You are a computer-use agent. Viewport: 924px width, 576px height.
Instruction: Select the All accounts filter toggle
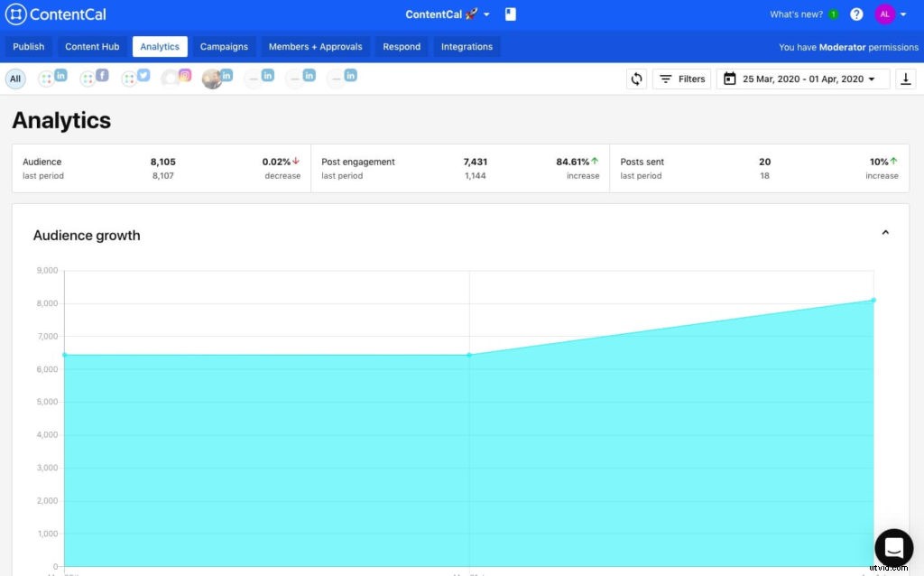(x=14, y=79)
